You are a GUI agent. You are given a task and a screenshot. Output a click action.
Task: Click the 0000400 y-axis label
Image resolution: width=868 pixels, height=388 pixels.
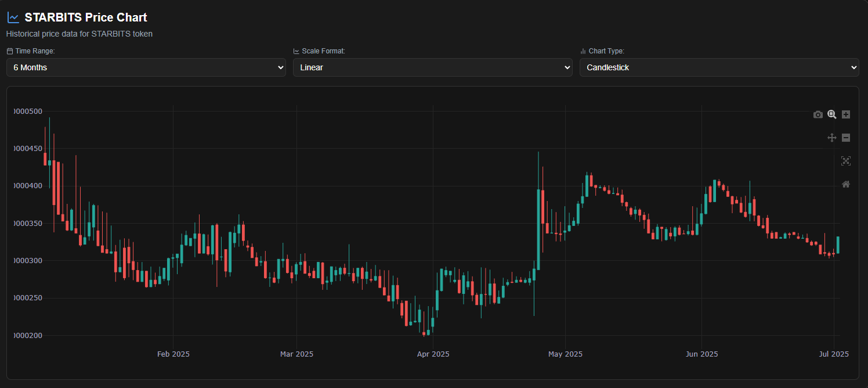click(x=28, y=186)
